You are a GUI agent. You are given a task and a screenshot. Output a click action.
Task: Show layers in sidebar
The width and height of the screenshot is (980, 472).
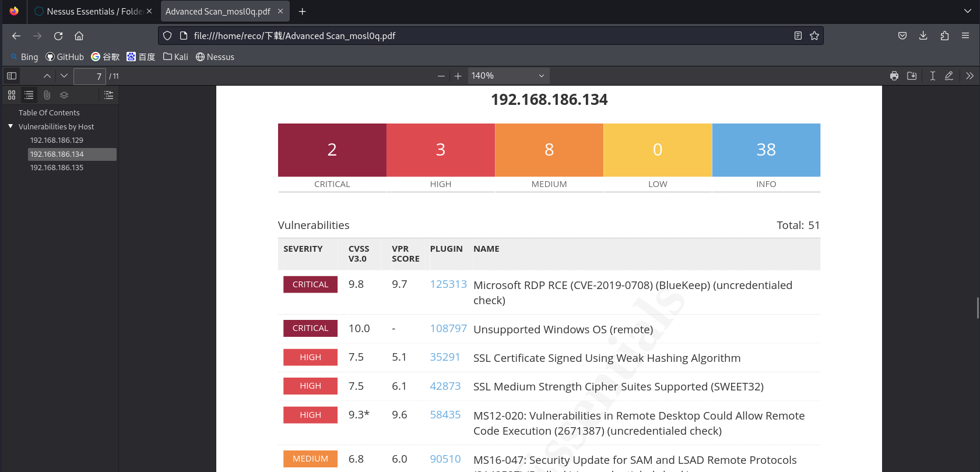point(64,95)
